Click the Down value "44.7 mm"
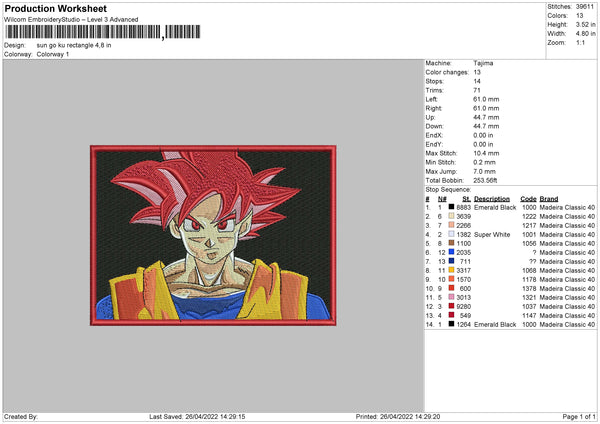This screenshot has height=424, width=600. click(486, 126)
